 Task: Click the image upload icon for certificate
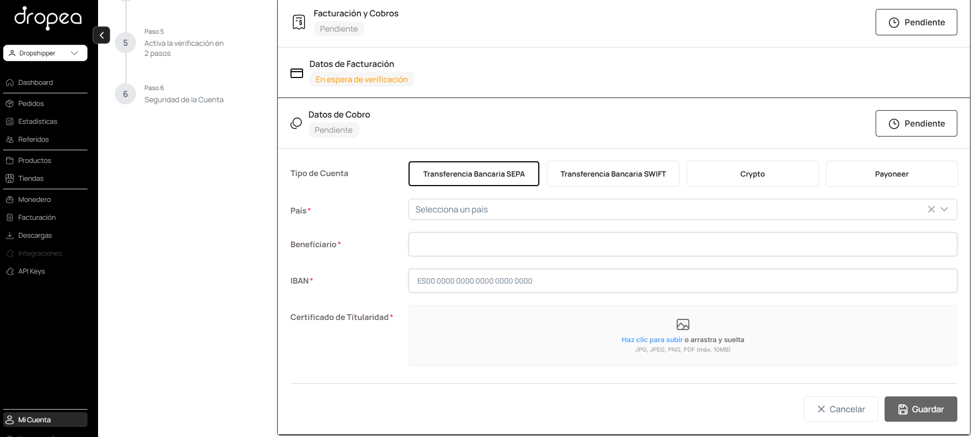pyautogui.click(x=683, y=325)
